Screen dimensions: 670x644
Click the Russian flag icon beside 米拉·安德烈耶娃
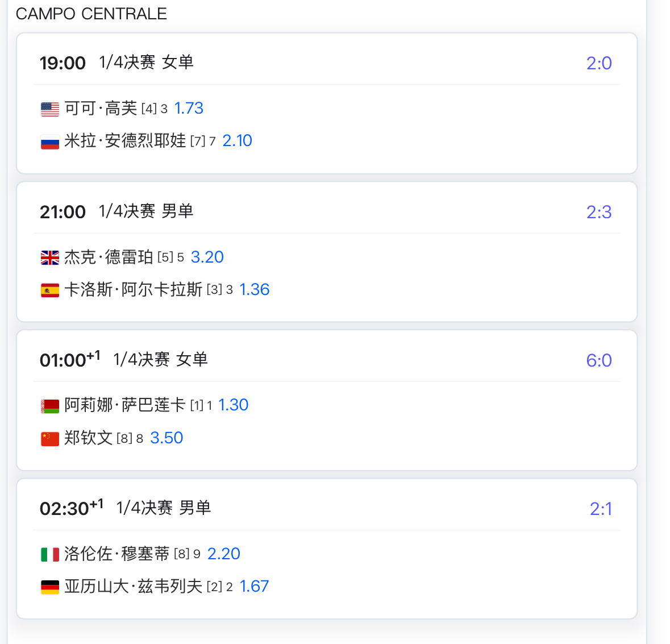(50, 142)
